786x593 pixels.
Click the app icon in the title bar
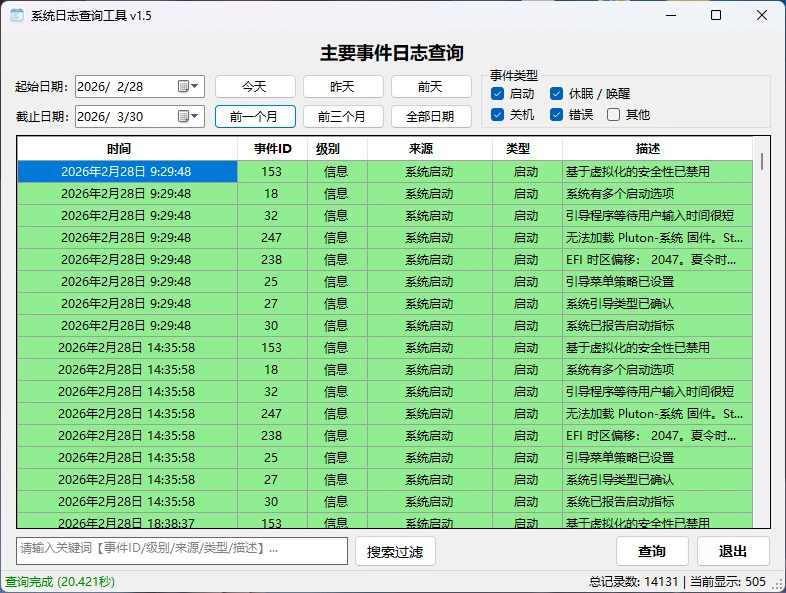coord(17,15)
